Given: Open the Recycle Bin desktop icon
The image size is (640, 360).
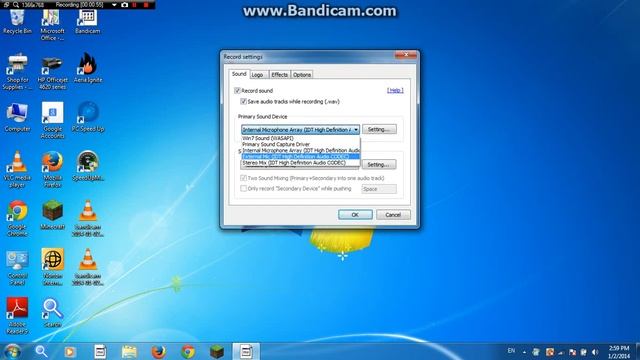Looking at the screenshot, I should pyautogui.click(x=17, y=21).
